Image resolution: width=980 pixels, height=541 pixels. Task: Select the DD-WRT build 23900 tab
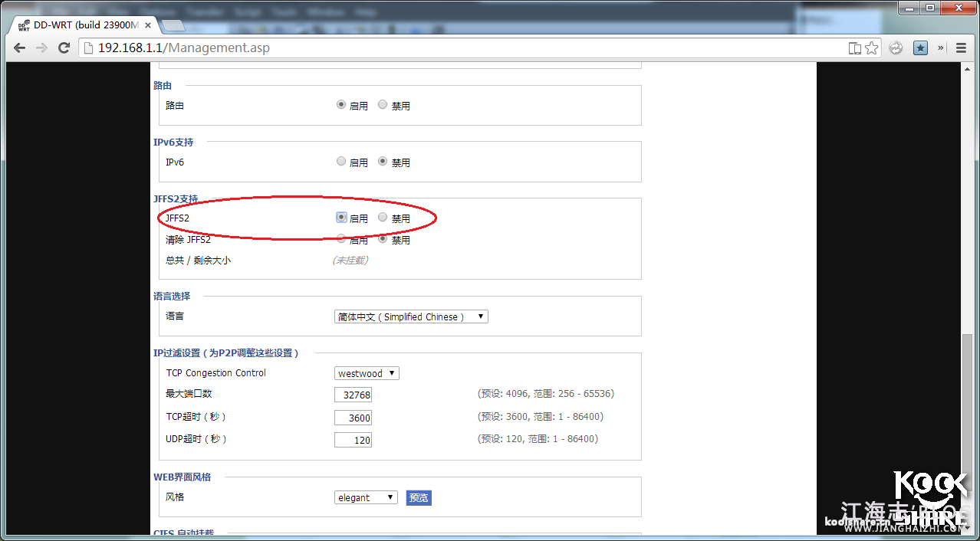[81, 25]
